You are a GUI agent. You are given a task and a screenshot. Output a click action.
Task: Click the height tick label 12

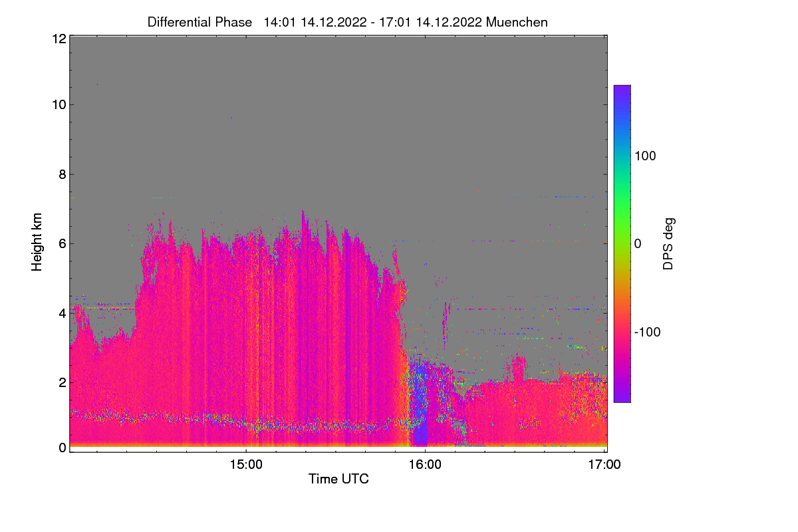[59, 39]
